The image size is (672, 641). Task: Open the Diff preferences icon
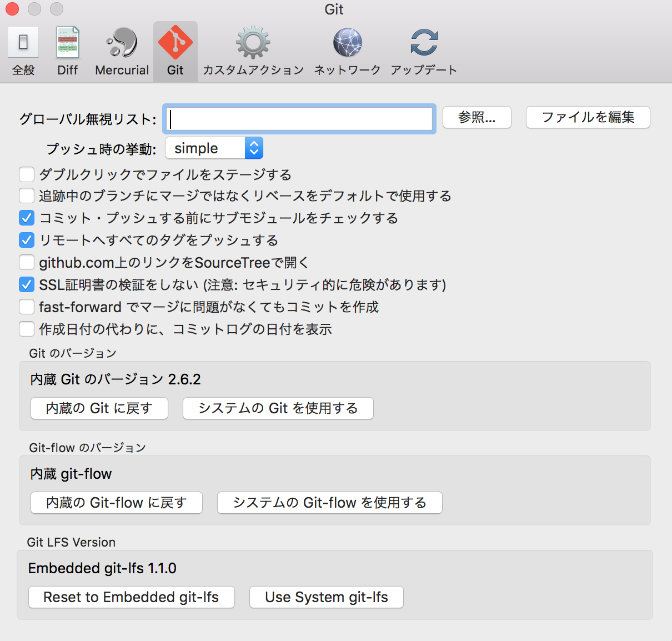pos(68,42)
